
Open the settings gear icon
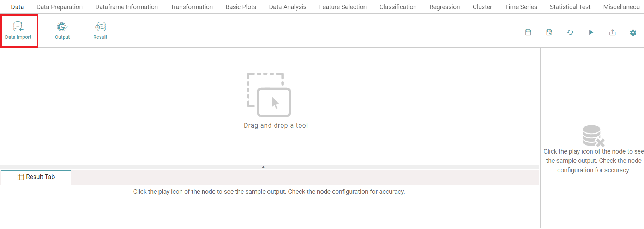tap(633, 32)
